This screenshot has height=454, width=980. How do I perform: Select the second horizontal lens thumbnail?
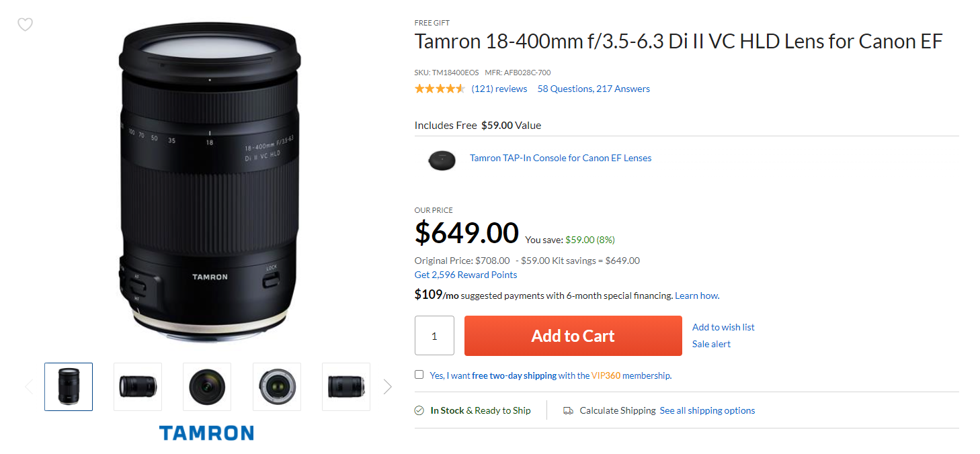point(138,386)
